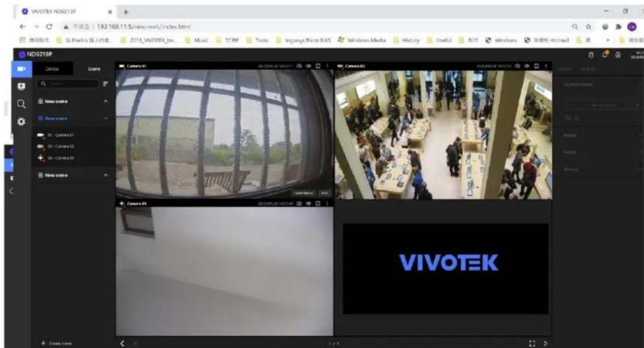Select Camera 02 in the scene list

(56, 146)
